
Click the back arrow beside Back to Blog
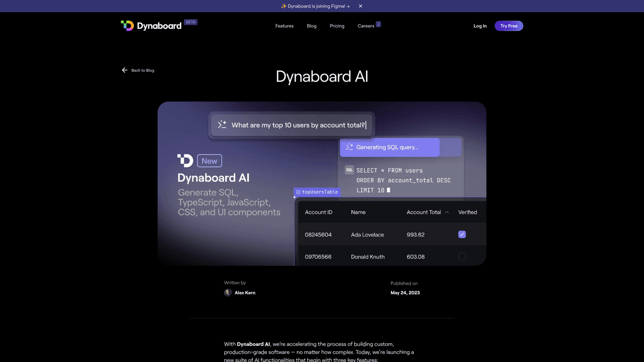click(124, 70)
